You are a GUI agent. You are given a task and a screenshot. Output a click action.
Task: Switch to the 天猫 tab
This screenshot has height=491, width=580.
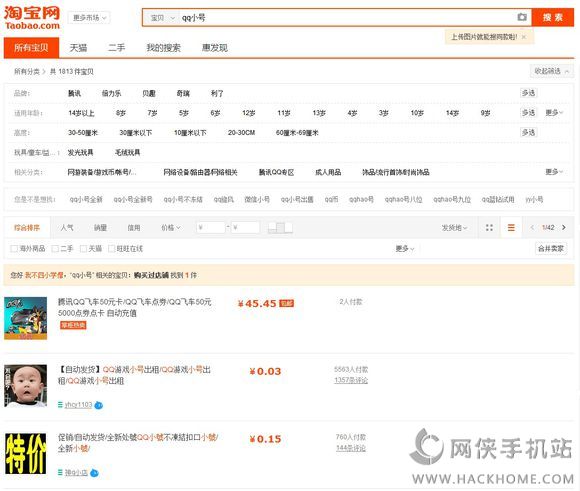pyautogui.click(x=78, y=48)
